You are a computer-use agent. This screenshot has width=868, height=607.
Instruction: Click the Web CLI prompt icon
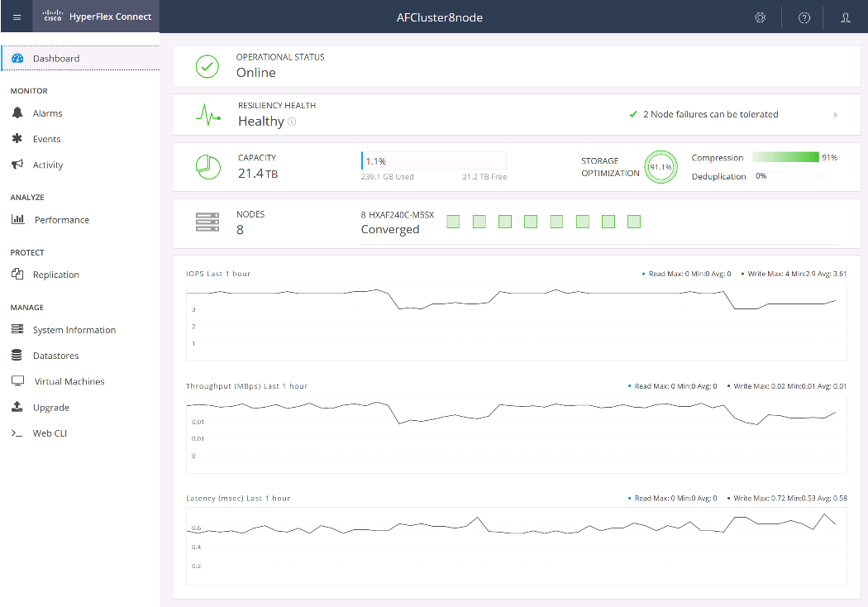pos(17,433)
